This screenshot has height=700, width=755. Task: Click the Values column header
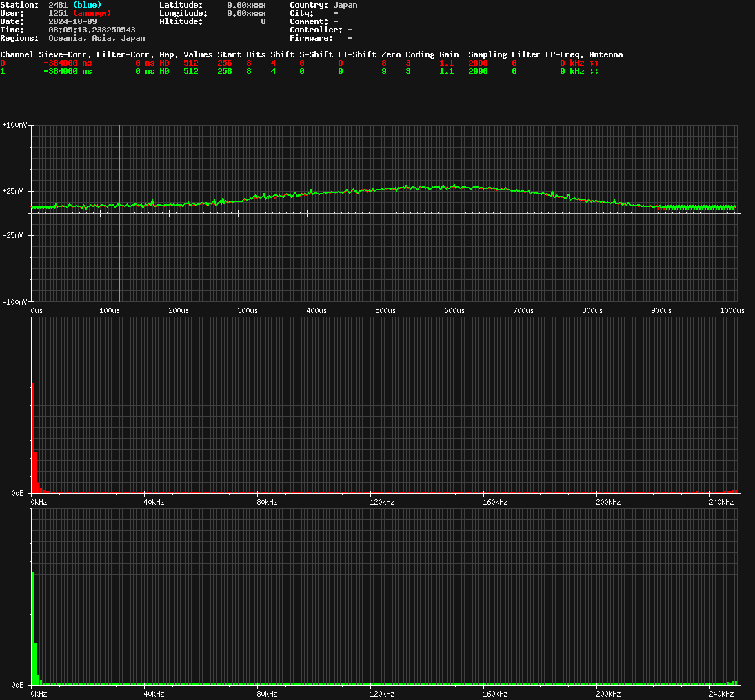198,54
